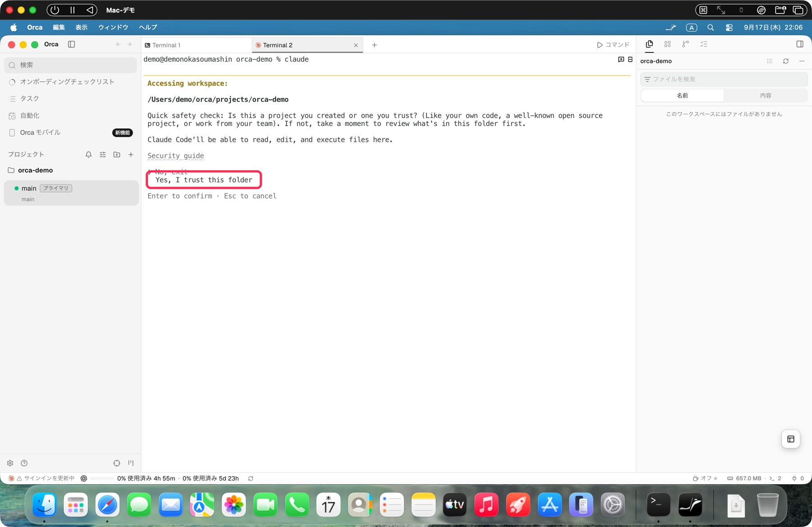This screenshot has height=527, width=812.
Task: Choose "No, exit" option
Action: [171, 172]
